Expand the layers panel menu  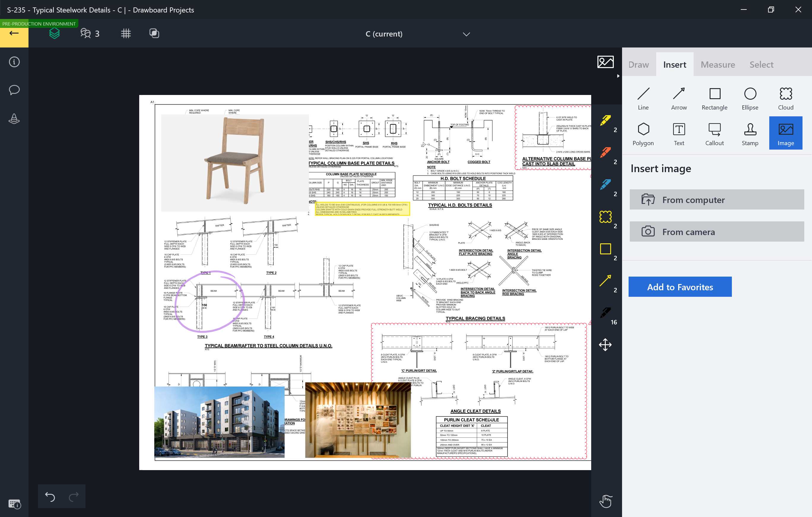[x=55, y=33]
